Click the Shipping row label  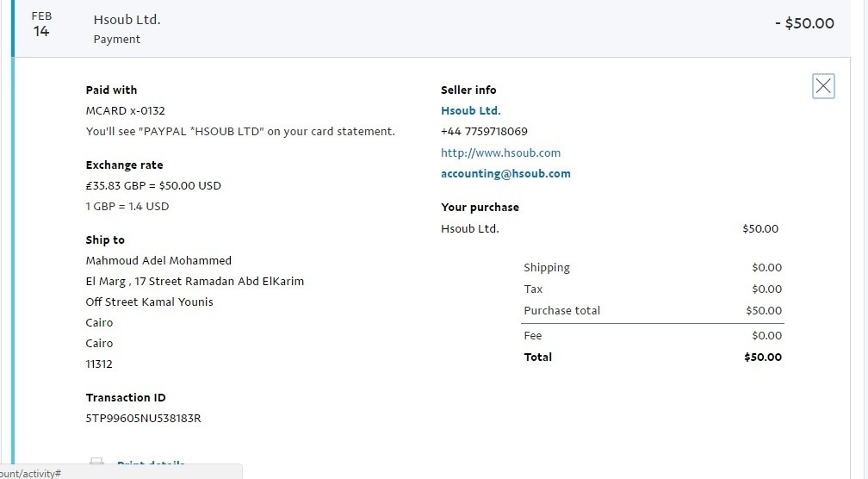pos(547,268)
